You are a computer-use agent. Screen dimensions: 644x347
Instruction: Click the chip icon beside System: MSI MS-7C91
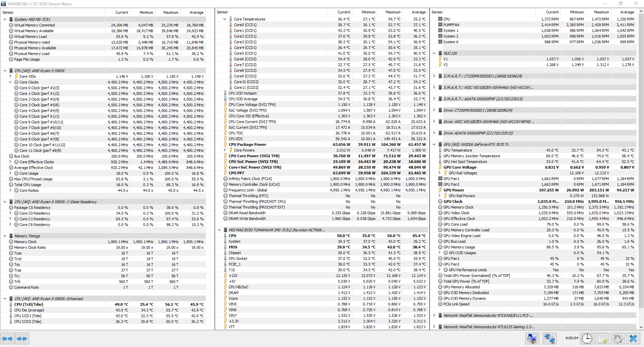[x=11, y=19]
